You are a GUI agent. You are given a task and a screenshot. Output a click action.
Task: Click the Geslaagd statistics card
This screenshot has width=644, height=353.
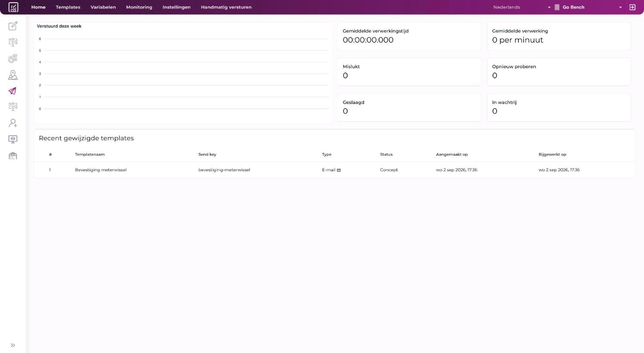coord(409,107)
